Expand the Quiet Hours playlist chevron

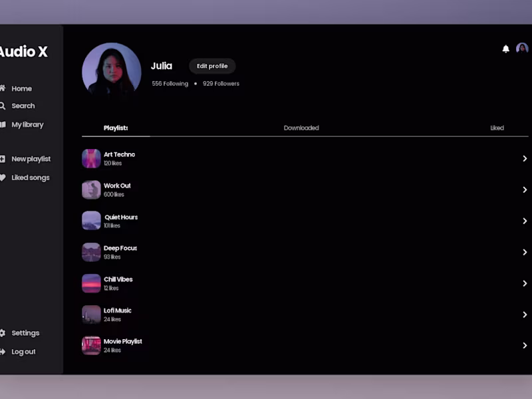point(525,221)
